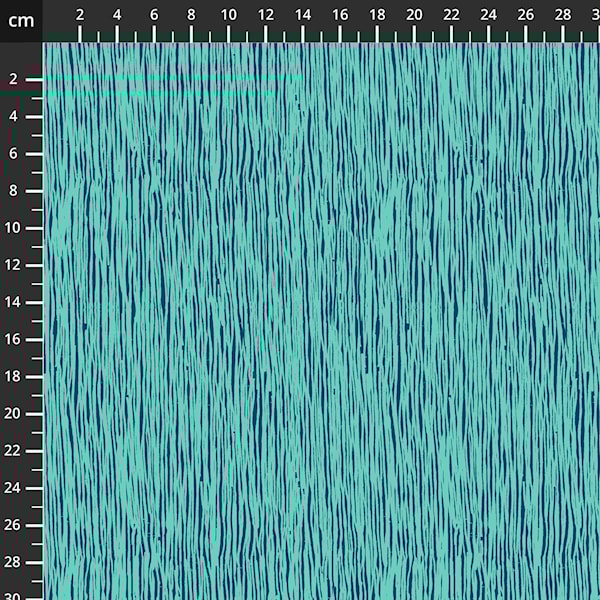Click the 20 mark on the vertical ruler

click(x=13, y=413)
